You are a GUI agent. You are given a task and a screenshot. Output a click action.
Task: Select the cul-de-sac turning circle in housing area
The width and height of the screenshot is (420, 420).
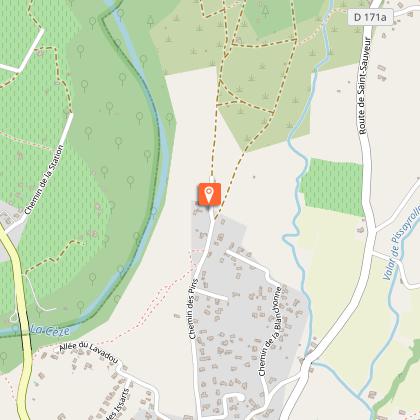pyautogui.click(x=240, y=397)
